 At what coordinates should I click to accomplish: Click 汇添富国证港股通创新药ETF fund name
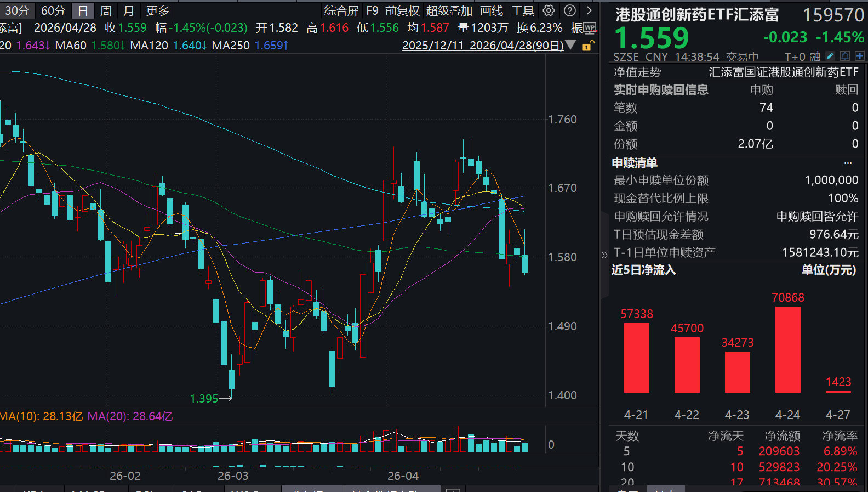784,72
